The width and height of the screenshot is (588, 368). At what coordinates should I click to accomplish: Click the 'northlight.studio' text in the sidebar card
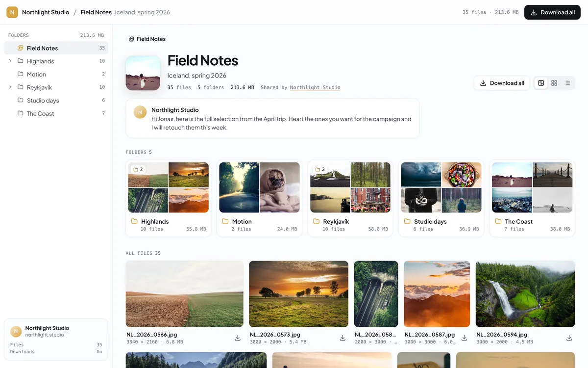coord(45,335)
